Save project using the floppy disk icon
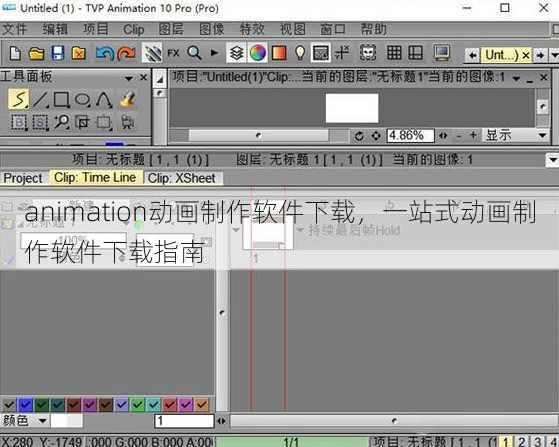 tap(58, 53)
